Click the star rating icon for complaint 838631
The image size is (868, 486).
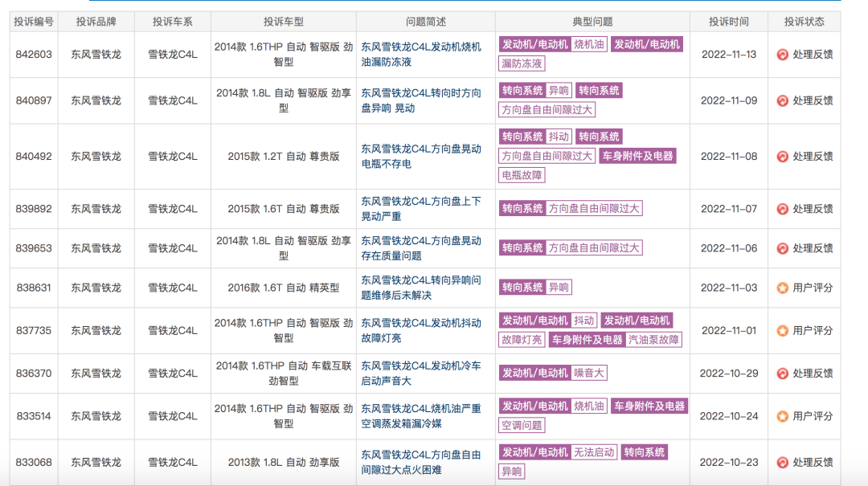pos(782,288)
